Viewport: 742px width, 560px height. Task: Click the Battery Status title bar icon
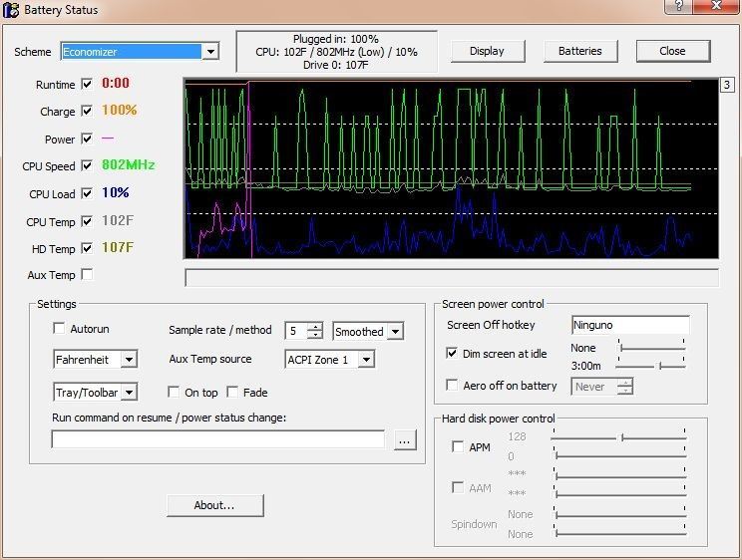click(x=11, y=9)
